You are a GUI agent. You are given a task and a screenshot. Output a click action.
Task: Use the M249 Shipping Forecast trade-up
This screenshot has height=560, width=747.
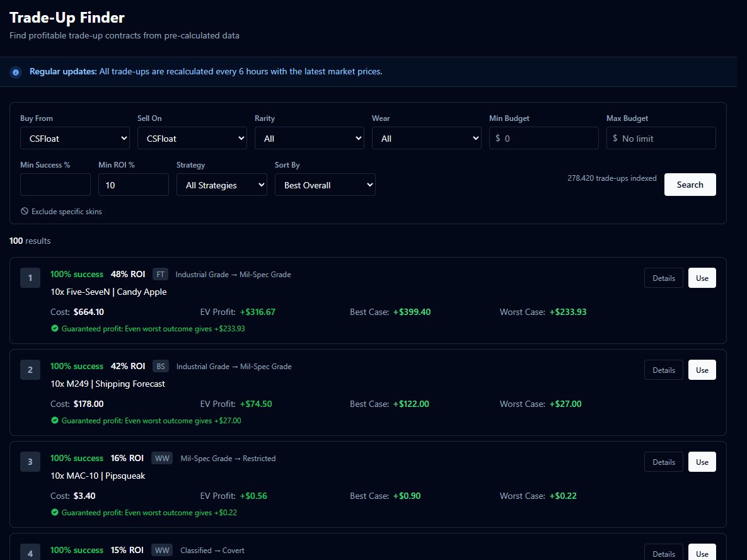tap(702, 370)
